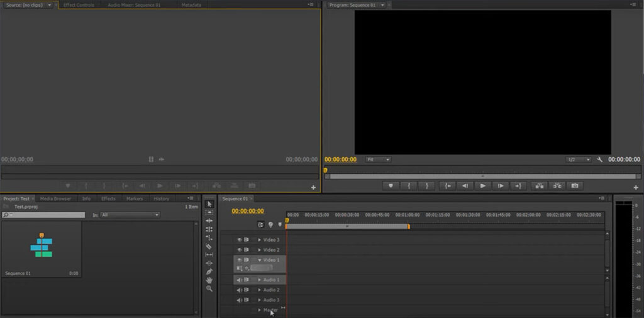Mute Audio 3 track speaker icon
644x318 pixels.
pyautogui.click(x=240, y=300)
